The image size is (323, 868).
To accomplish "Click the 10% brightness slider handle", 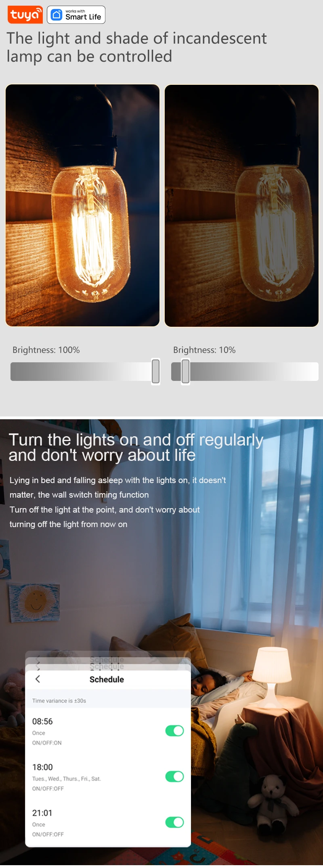I will [185, 371].
